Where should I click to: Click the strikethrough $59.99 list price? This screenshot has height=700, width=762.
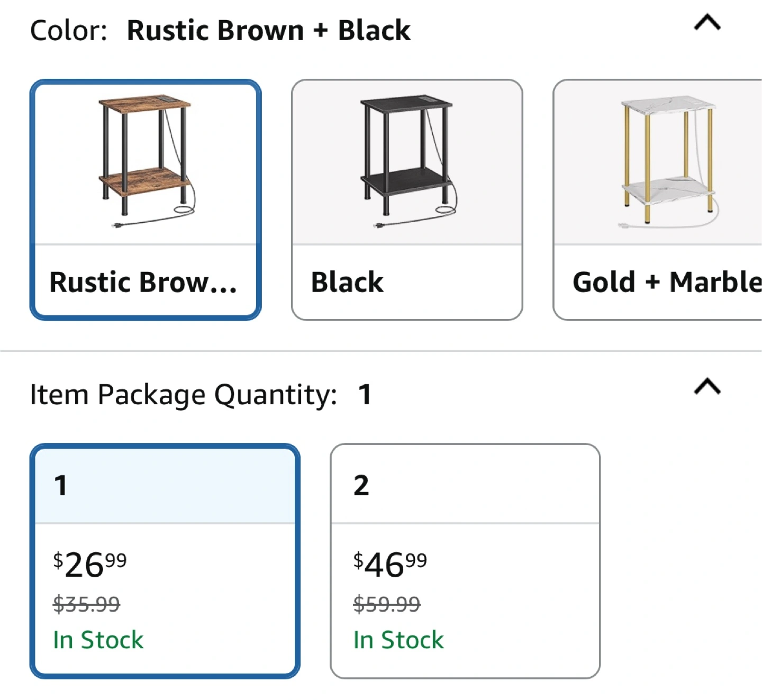coord(387,604)
